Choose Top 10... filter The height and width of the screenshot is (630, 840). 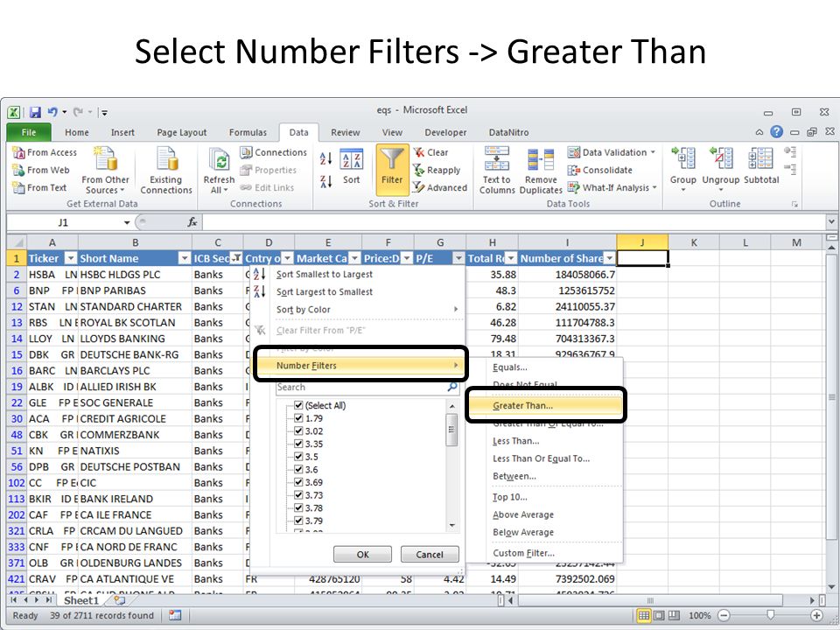tap(510, 497)
